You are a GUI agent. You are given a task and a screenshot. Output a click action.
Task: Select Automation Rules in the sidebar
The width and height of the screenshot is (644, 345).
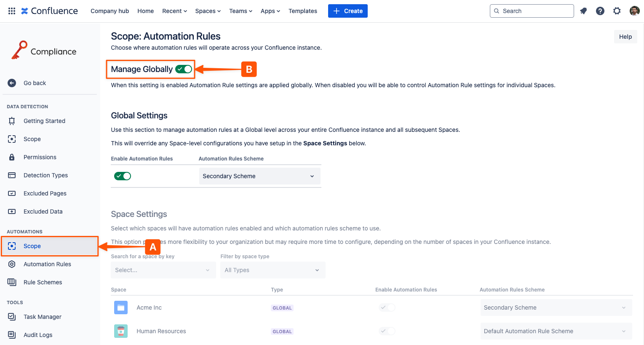47,264
